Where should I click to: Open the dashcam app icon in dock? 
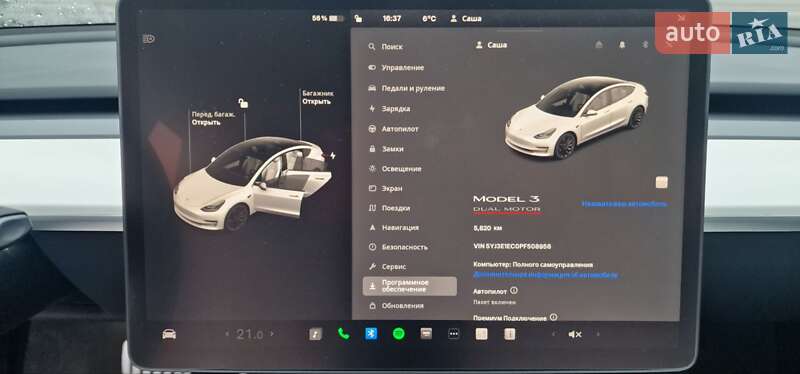click(426, 334)
